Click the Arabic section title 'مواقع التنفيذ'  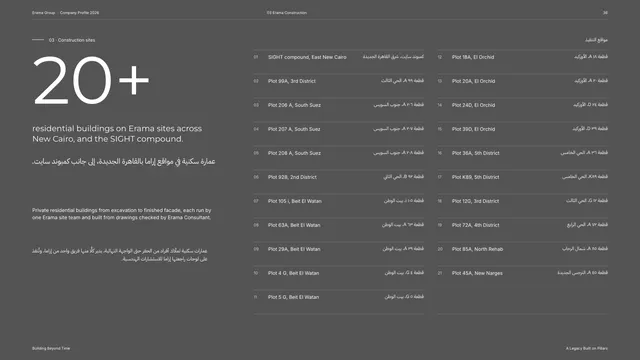pyautogui.click(x=596, y=40)
